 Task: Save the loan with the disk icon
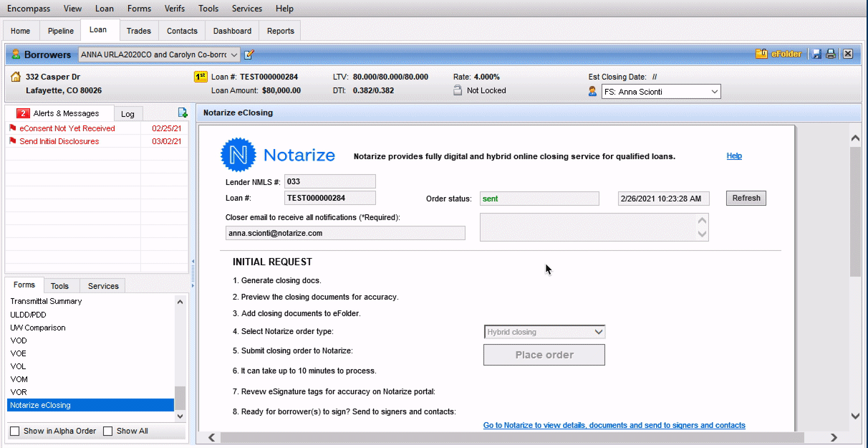pyautogui.click(x=816, y=54)
